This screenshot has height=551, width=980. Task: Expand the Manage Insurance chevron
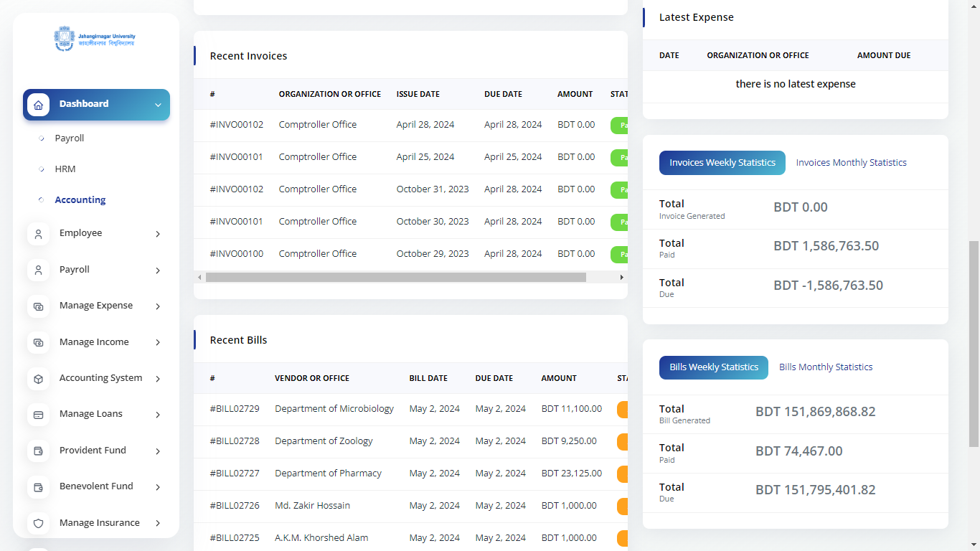click(x=158, y=524)
